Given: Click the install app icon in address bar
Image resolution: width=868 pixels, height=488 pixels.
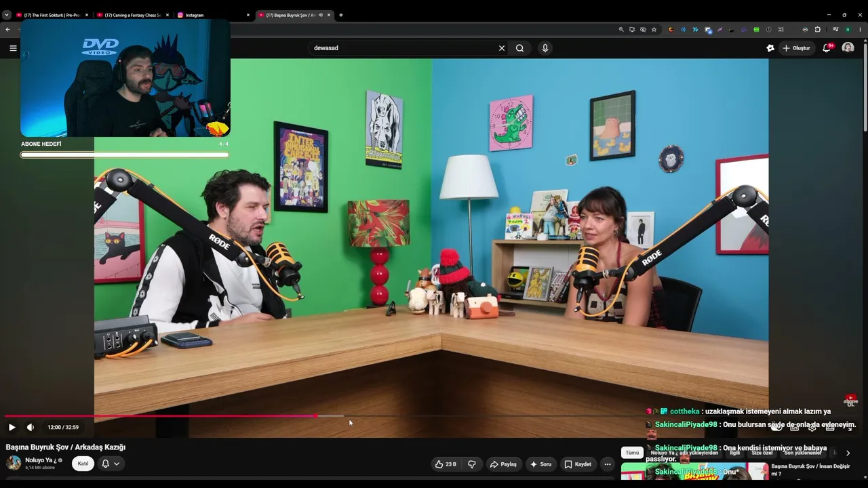Looking at the screenshot, I should pos(632,30).
